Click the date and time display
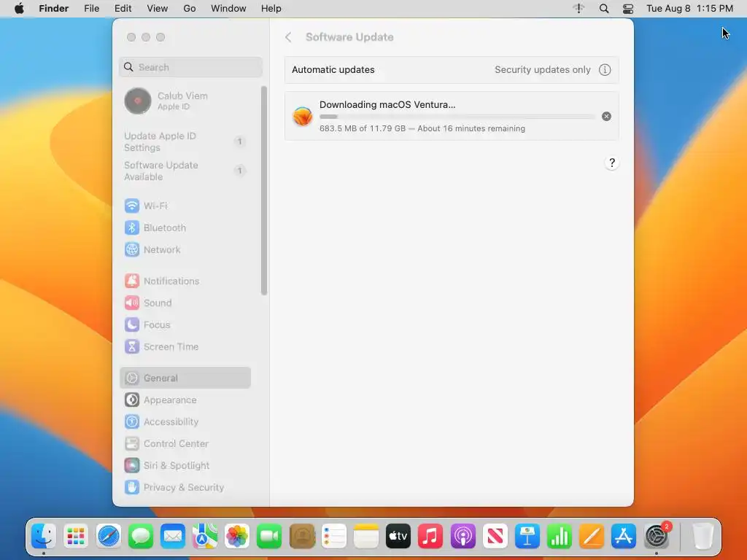747x560 pixels. [689, 9]
